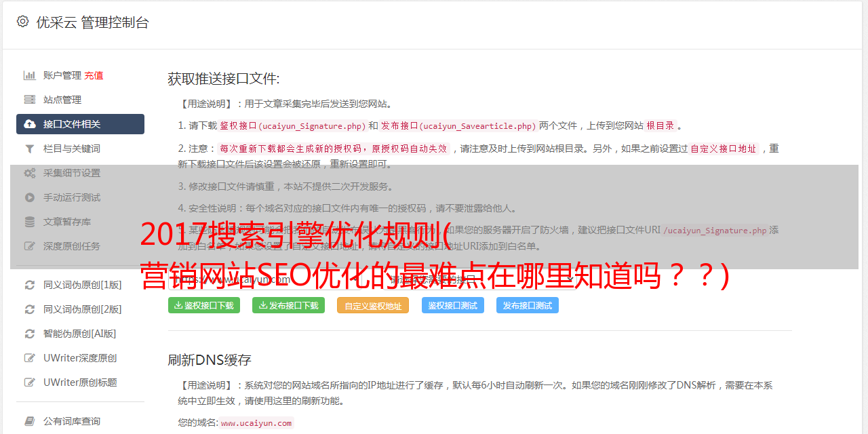Screen dimensions: 868x434
Task: Click the play icon for 手动运行测试
Action: click(x=30, y=197)
